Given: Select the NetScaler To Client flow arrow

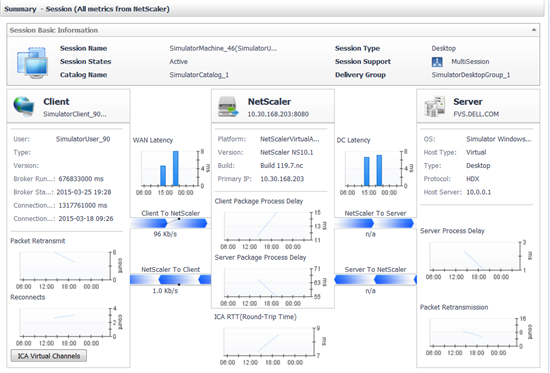Looking at the screenshot, I should (170, 280).
